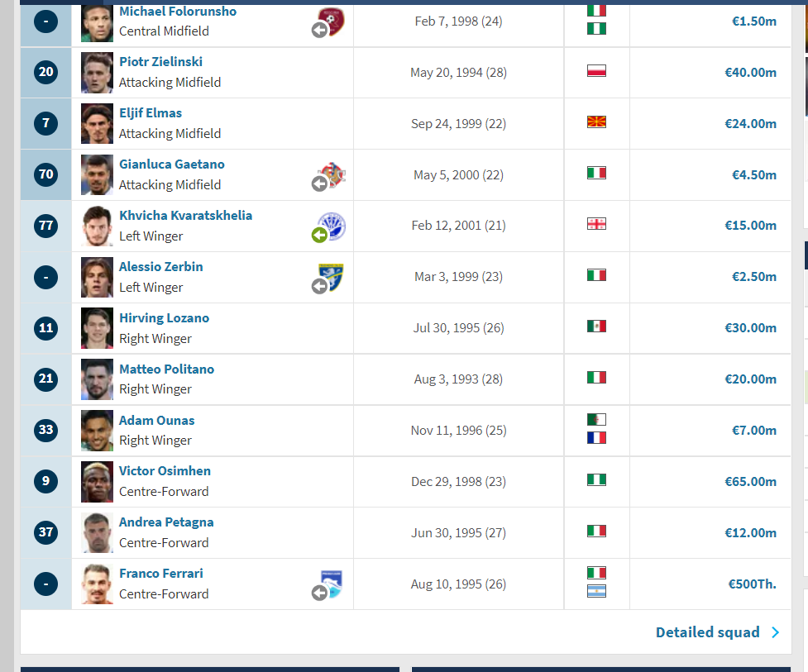Click Andrea Petagna's portrait thumbnail
This screenshot has height=672, width=808.
(x=97, y=533)
